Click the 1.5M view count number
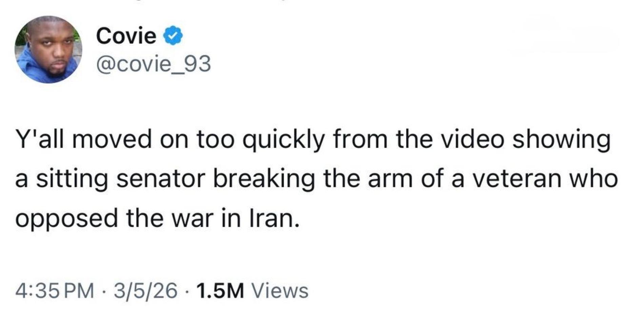The height and width of the screenshot is (314, 644). click(x=220, y=291)
